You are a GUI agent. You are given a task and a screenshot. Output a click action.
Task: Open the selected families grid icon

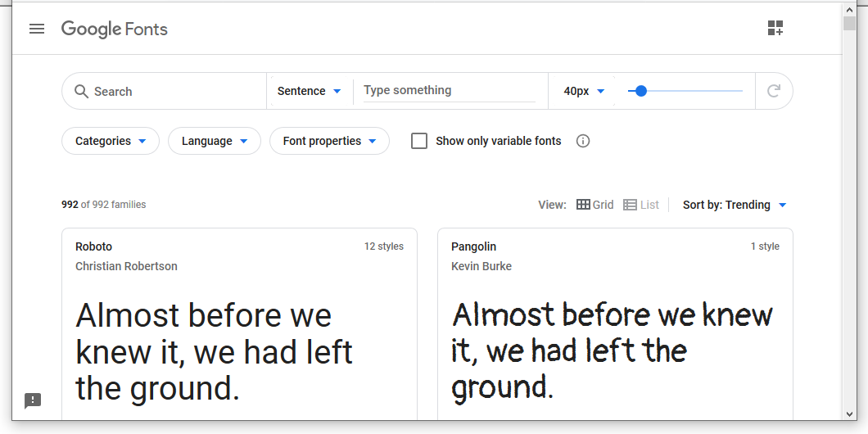(x=775, y=29)
